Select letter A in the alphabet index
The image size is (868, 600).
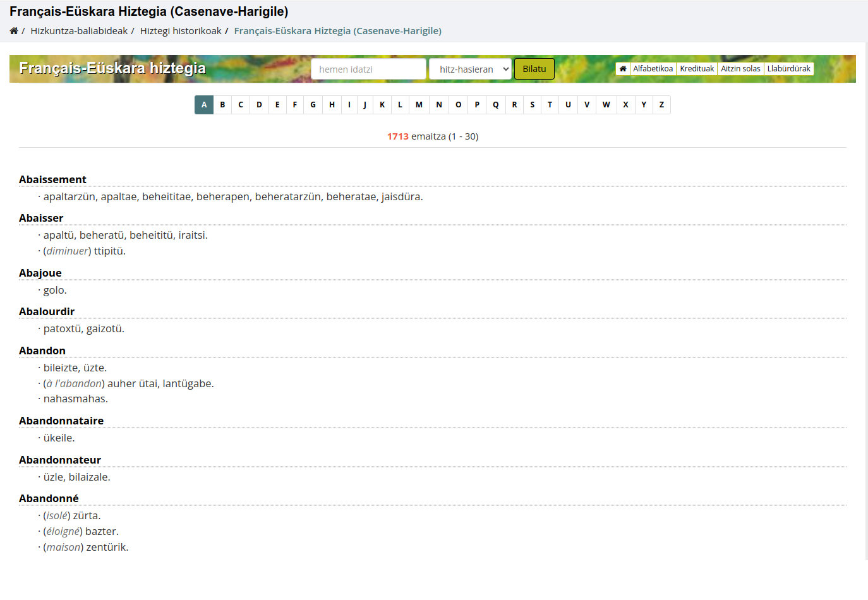[204, 105]
